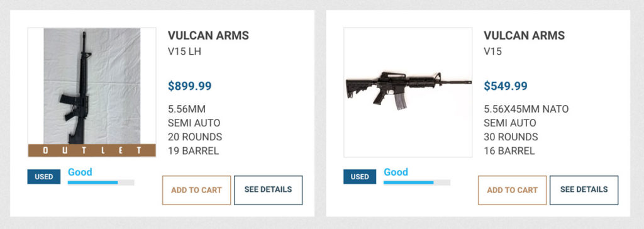Click the USED badge on V15 LH

point(43,177)
